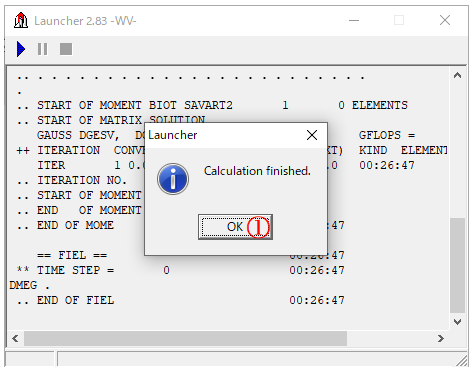Click the horizontal scrollbar left arrow
The width and height of the screenshot is (473, 367).
(15, 339)
